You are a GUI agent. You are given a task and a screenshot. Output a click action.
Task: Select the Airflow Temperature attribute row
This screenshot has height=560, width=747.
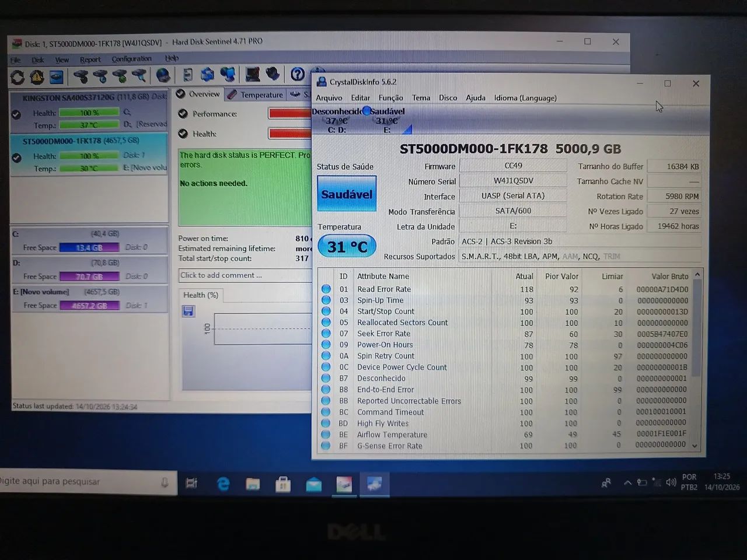[506, 435]
